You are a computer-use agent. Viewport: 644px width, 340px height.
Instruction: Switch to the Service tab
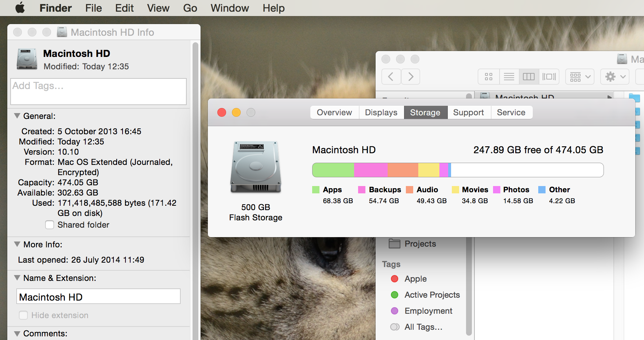coord(511,112)
